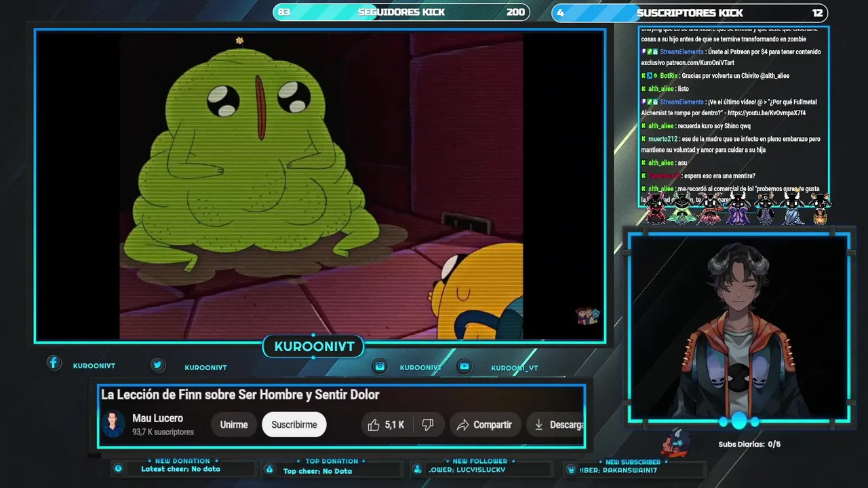Click the muerto212 chat username
868x488 pixels.
coord(663,139)
